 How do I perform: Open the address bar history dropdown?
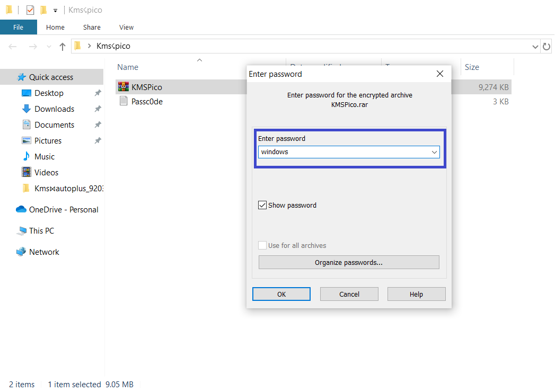(x=535, y=46)
